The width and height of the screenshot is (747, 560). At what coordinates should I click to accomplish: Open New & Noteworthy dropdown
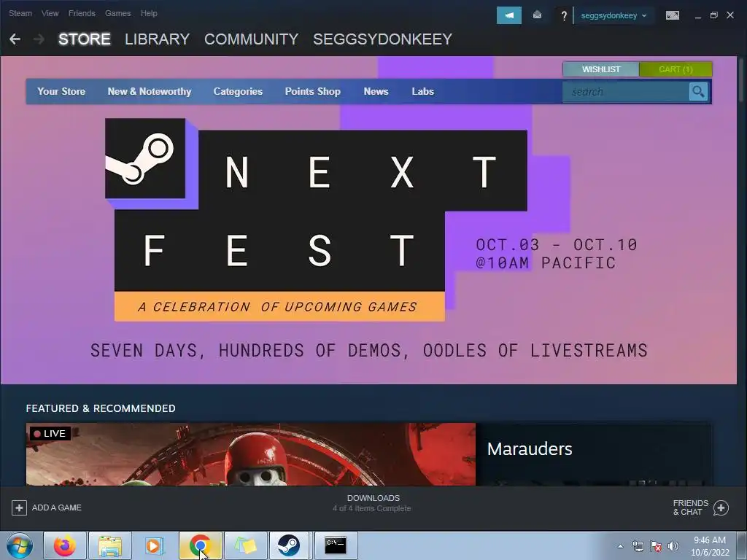(149, 91)
